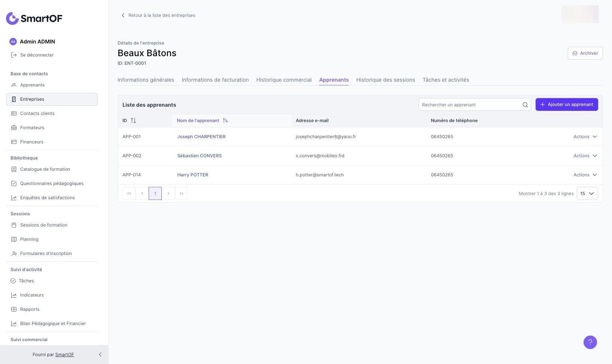
Task: Focus the Rechercher un apprenant field
Action: click(x=470, y=105)
